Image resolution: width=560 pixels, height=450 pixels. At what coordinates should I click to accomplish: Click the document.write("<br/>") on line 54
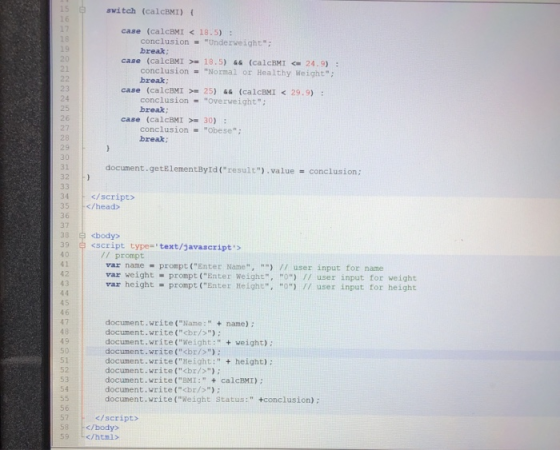tap(163, 390)
